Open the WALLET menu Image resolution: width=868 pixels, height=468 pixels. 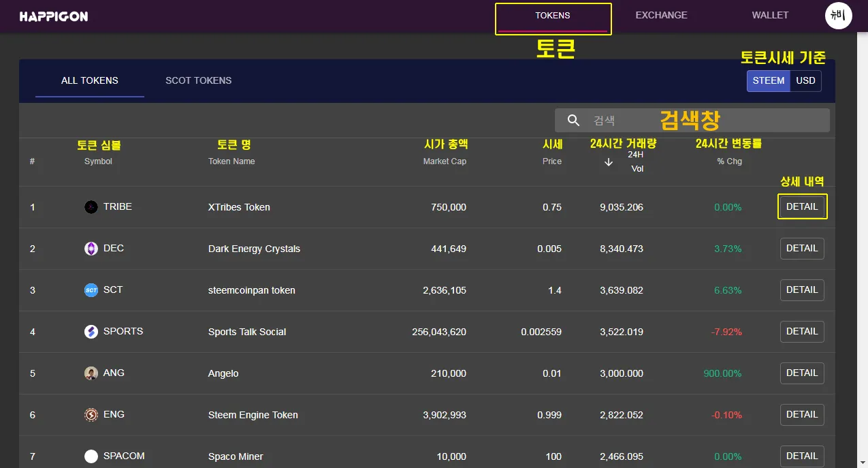coord(770,16)
